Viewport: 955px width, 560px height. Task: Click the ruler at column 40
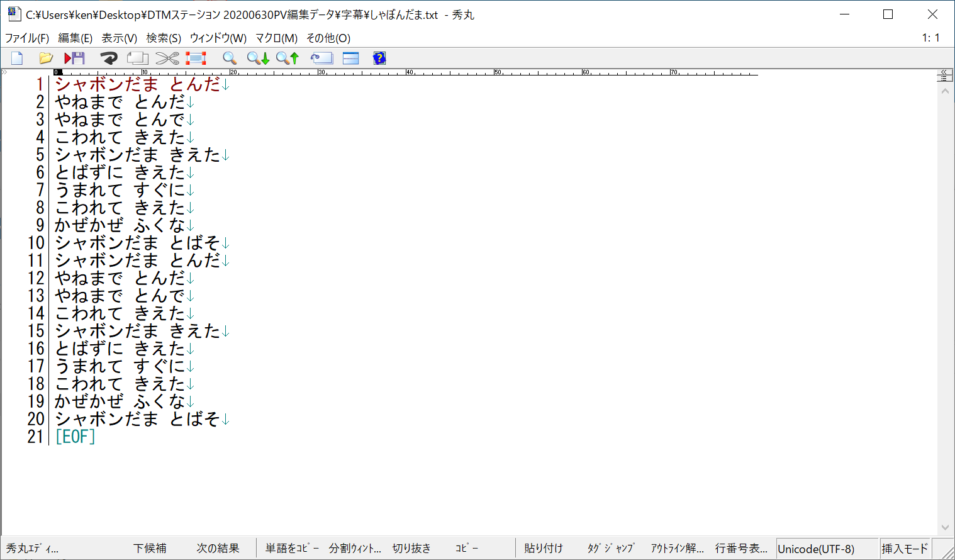tap(410, 72)
